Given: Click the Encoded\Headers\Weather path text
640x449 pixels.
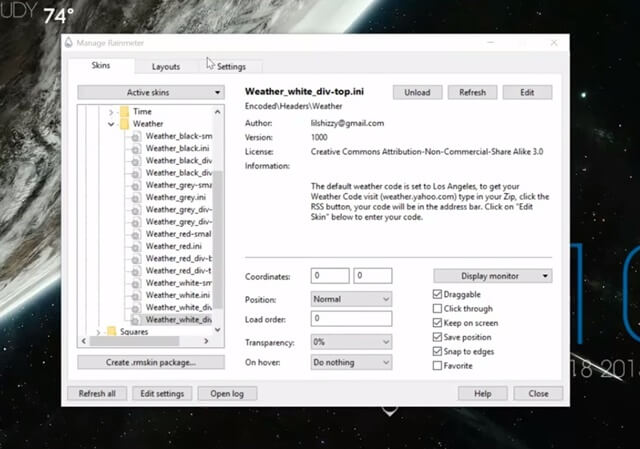Looking at the screenshot, I should click(x=293, y=106).
